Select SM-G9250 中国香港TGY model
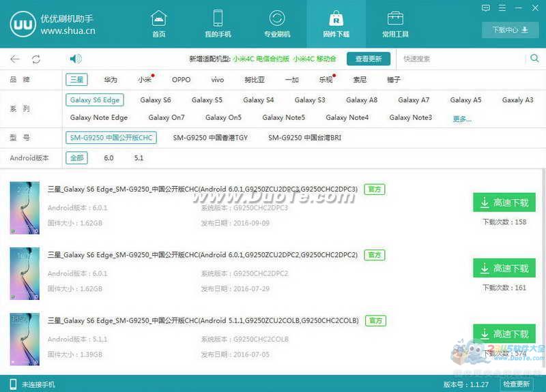The width and height of the screenshot is (546, 392). point(210,138)
